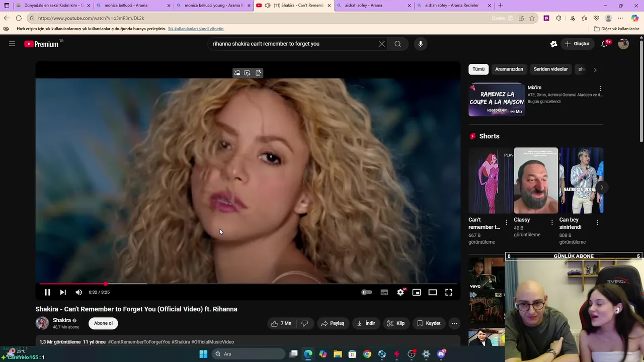Open the Mix'im playlist thumbnail
The image size is (644, 362).
tap(497, 100)
